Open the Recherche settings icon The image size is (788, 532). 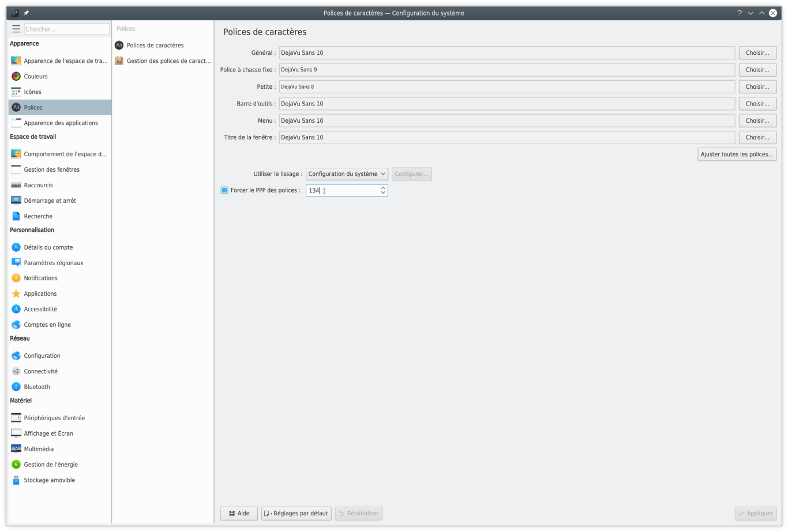(x=16, y=216)
